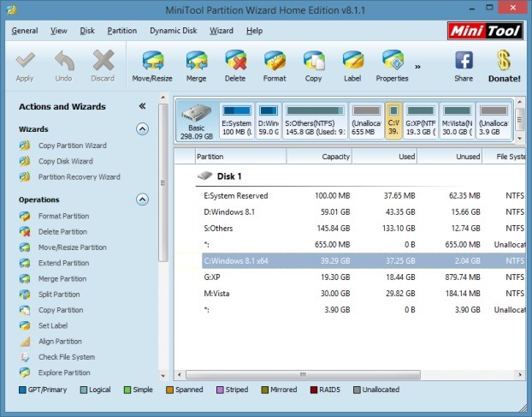Open the View menu
Screen dimensions: 532x417
(x=59, y=31)
